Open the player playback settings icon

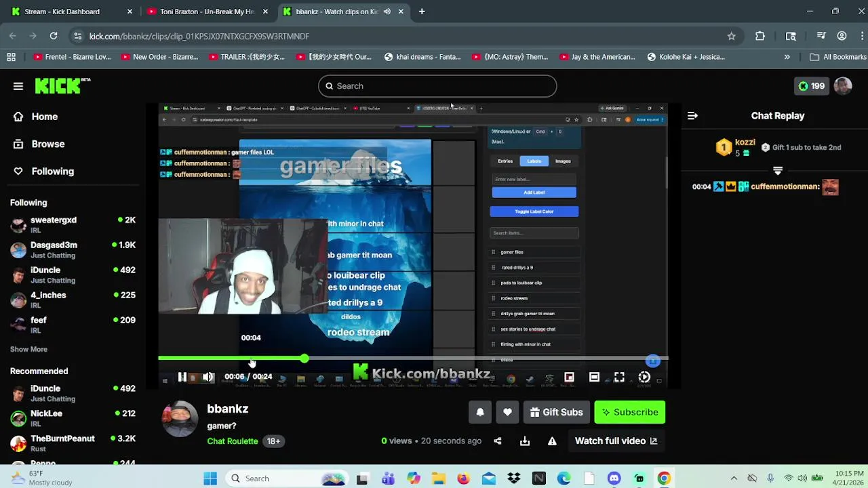click(644, 377)
